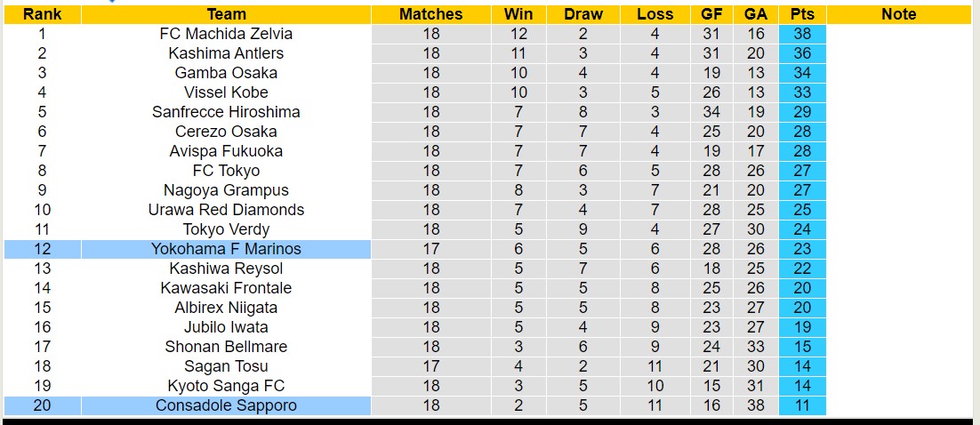Viewport: 980px width, 425px height.
Task: Open the Kawasaki Frontale team link
Action: coord(226,288)
